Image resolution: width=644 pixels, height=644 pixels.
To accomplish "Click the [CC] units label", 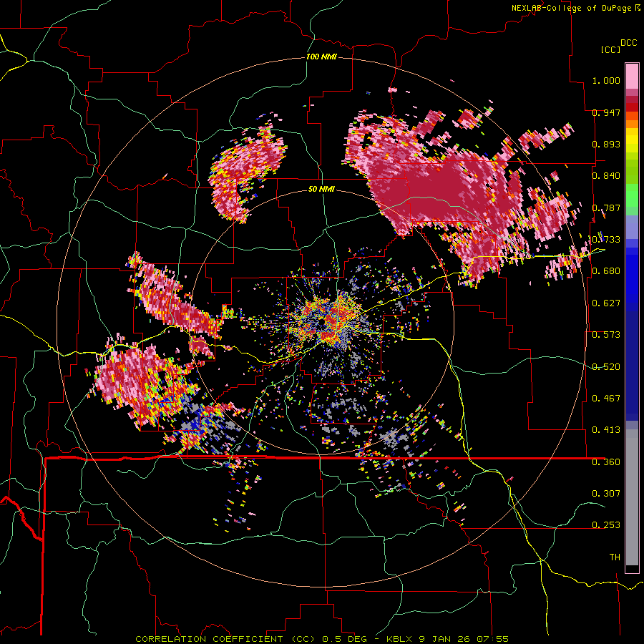I will [x=610, y=49].
